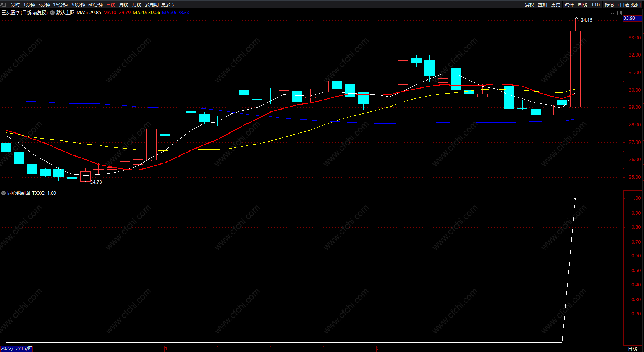The height and width of the screenshot is (352, 644).
Task: Open the 同心锁副图 sub-indicator dropdown
Action: click(x=3, y=193)
